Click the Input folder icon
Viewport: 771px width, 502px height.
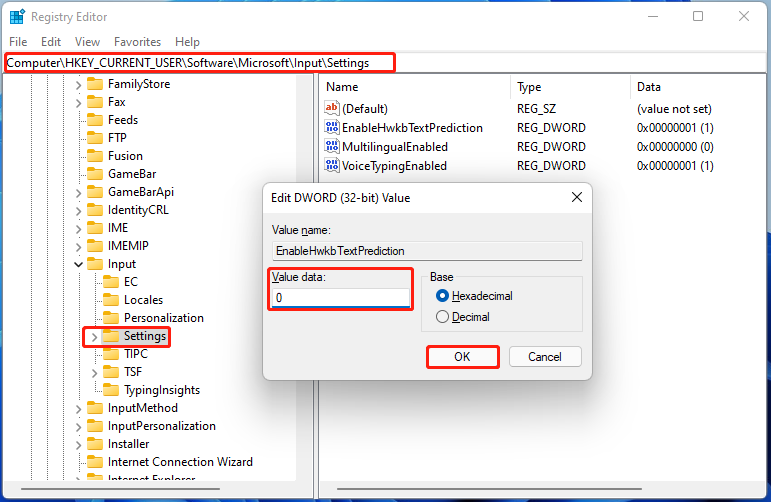[95, 264]
